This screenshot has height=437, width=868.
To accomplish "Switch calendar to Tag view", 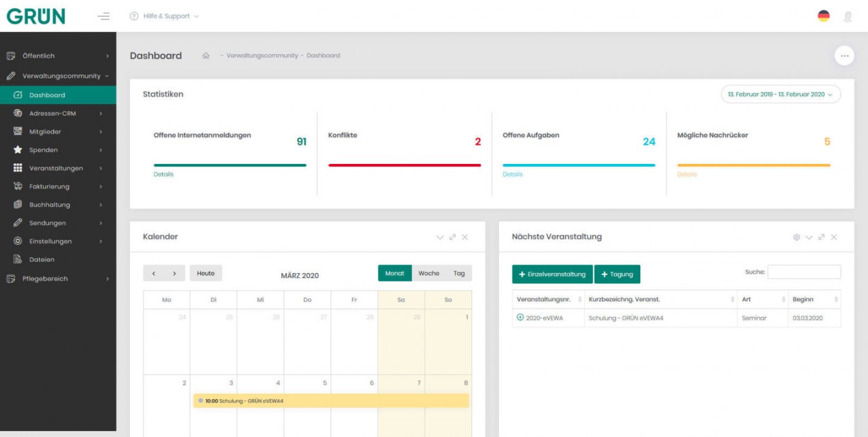I will pos(459,273).
